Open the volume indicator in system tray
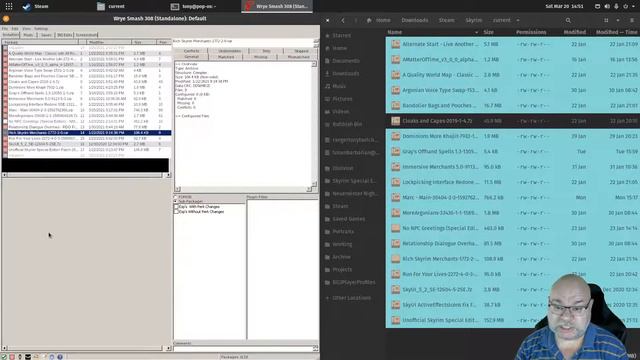Screen dimensions: 640x360 pyautogui.click(x=607, y=6)
